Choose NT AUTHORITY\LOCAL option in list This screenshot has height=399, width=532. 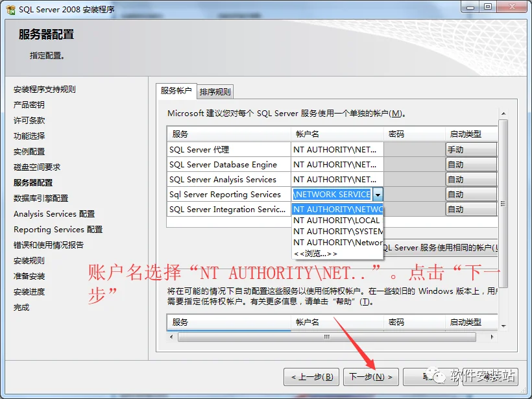click(x=337, y=221)
